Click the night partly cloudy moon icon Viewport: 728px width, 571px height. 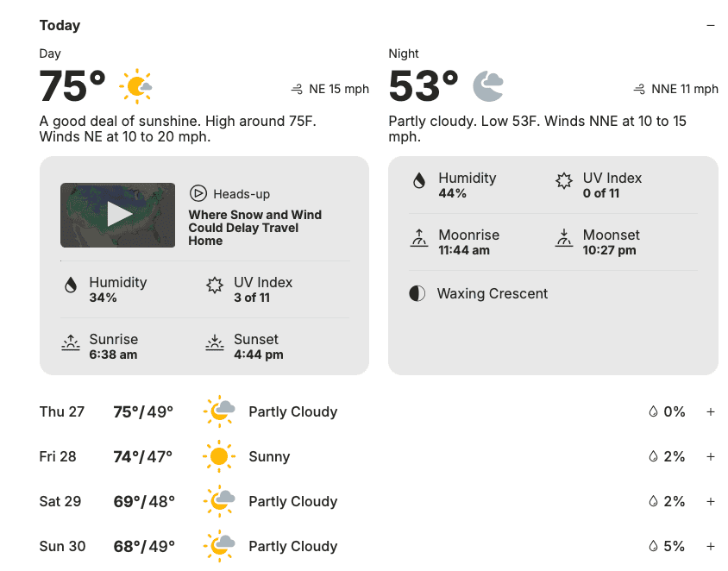pos(488,86)
